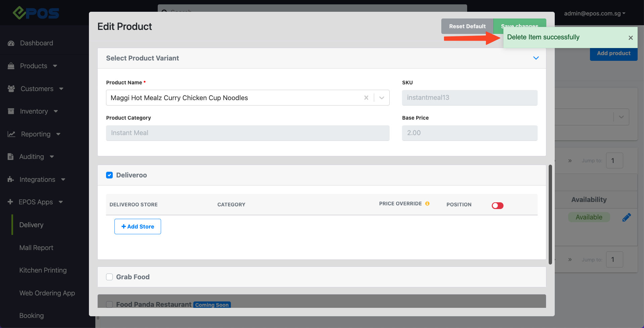644x328 pixels.
Task: Expand the Inventory sidebar menu caret
Action: (56, 111)
